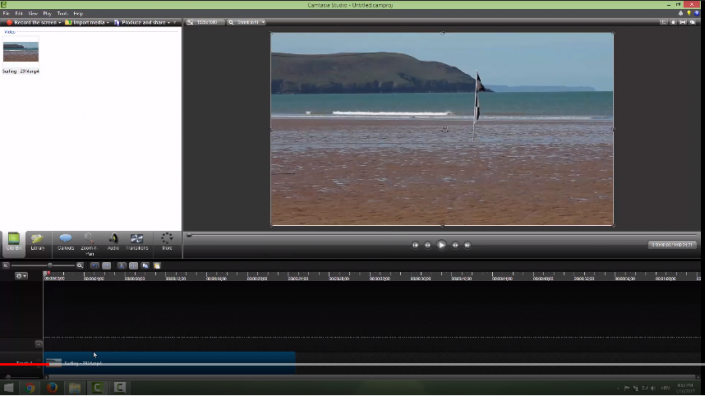Click the Copy icon on timeline toolbar
The image size is (705, 396).
pyautogui.click(x=145, y=266)
